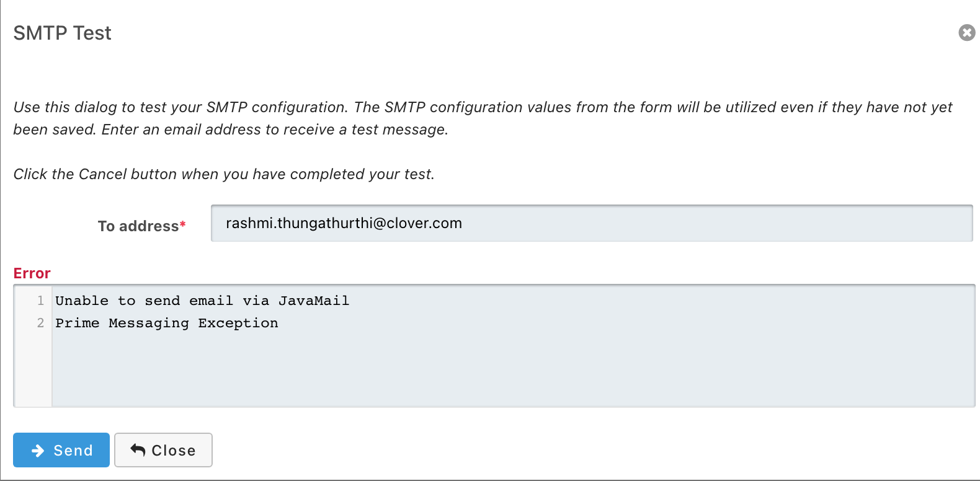Click the curved back-arrow icon on Close button
Viewport: 980px width, 481px height.
138,450
